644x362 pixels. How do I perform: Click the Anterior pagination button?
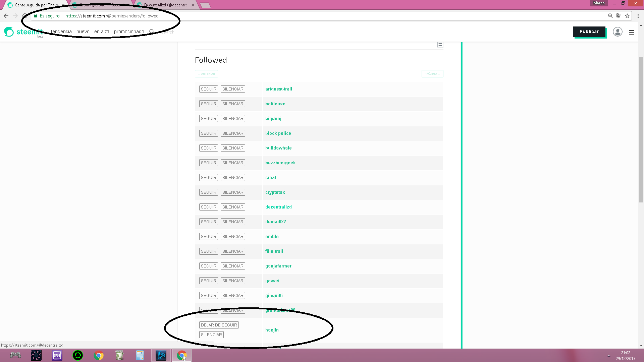tap(206, 74)
